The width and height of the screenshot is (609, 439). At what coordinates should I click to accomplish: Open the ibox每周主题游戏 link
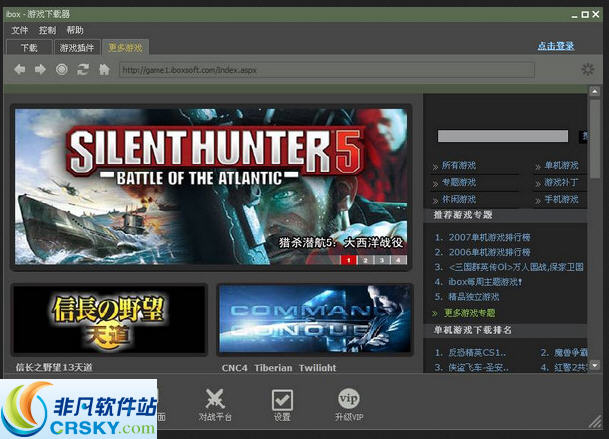(485, 282)
